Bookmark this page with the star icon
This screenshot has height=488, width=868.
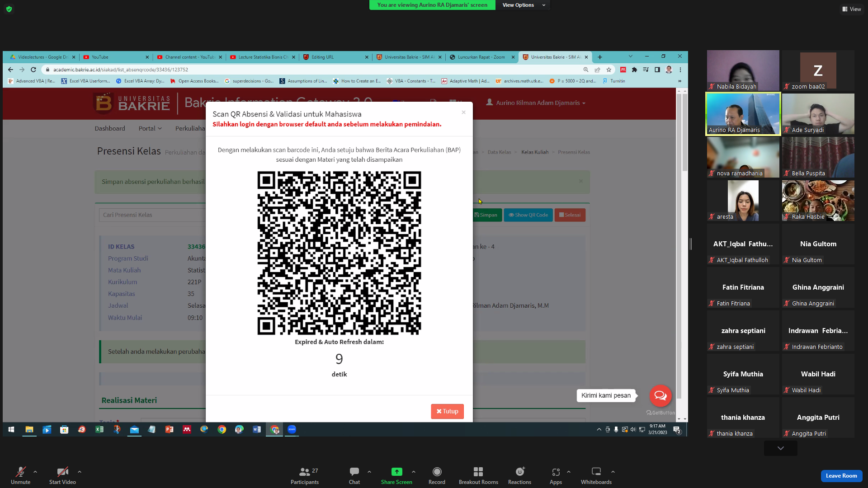609,70
